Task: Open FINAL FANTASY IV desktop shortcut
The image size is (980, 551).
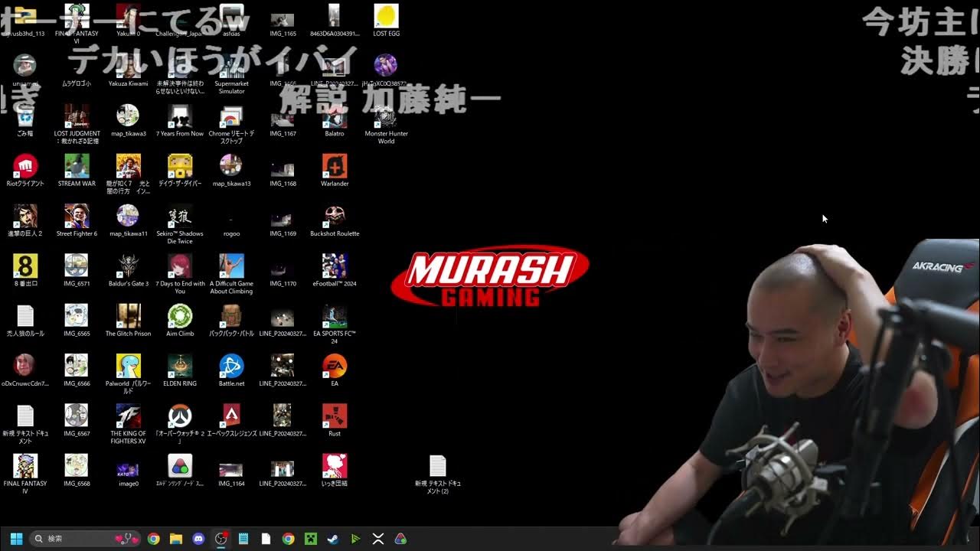Action: [25, 474]
